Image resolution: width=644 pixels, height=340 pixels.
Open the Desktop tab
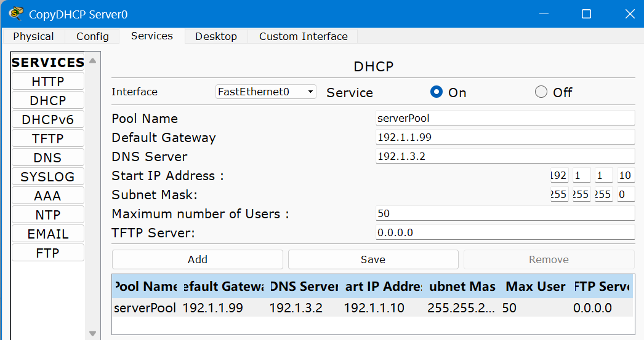[x=216, y=36]
